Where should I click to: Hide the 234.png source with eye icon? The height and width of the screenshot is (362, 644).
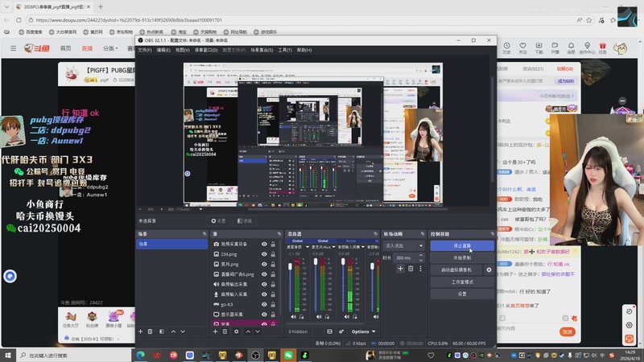click(264, 254)
